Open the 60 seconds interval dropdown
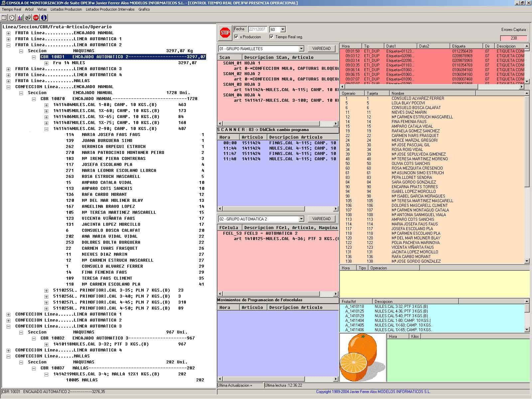The image size is (532, 399). [x=283, y=29]
